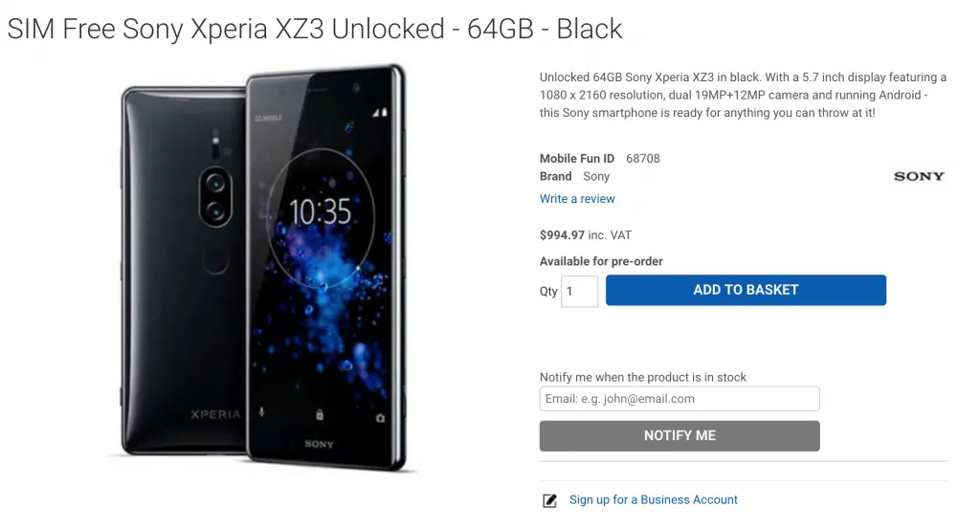This screenshot has height=529, width=980.
Task: Open the Write a review link
Action: click(577, 199)
